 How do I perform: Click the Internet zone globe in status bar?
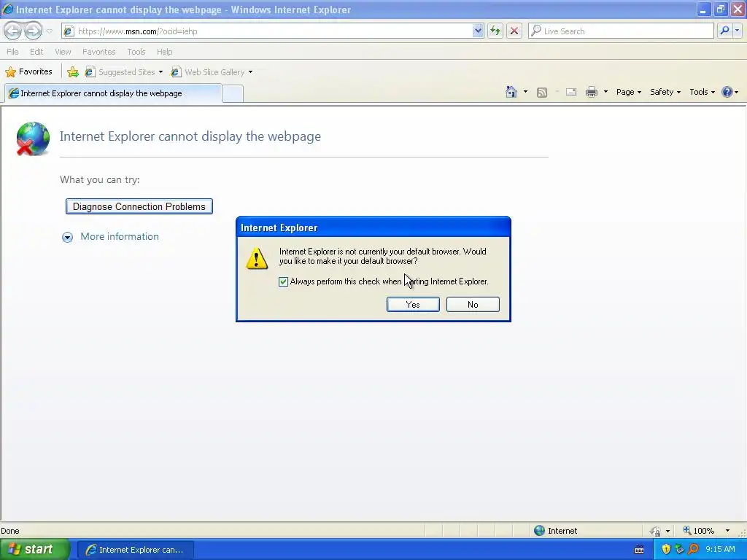pos(539,531)
